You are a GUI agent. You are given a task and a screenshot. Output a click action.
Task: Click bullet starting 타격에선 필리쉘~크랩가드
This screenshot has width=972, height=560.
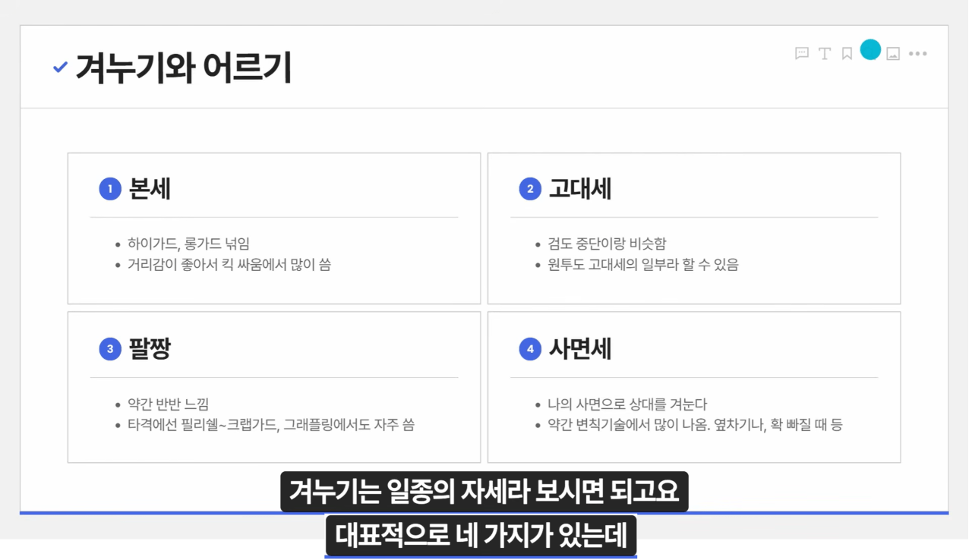[271, 425]
